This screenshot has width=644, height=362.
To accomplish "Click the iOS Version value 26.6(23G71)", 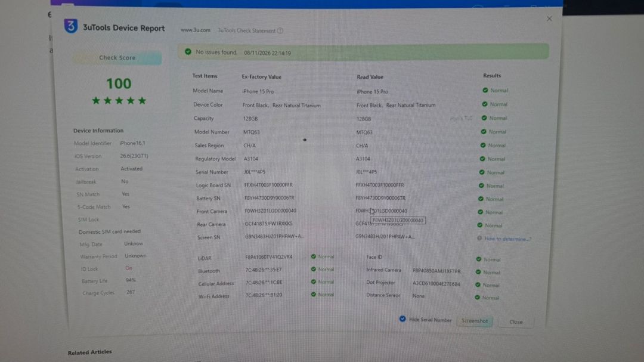I will point(134,156).
